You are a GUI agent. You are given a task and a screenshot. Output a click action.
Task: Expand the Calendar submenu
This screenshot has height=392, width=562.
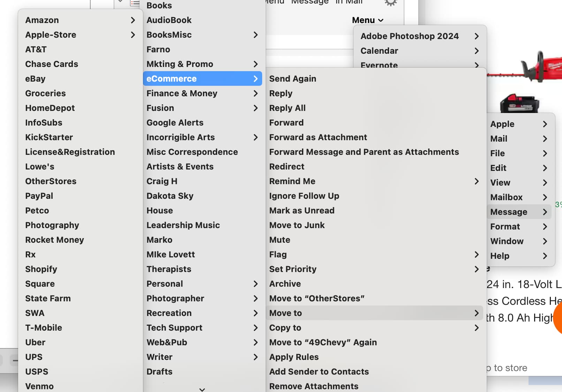(x=420, y=51)
